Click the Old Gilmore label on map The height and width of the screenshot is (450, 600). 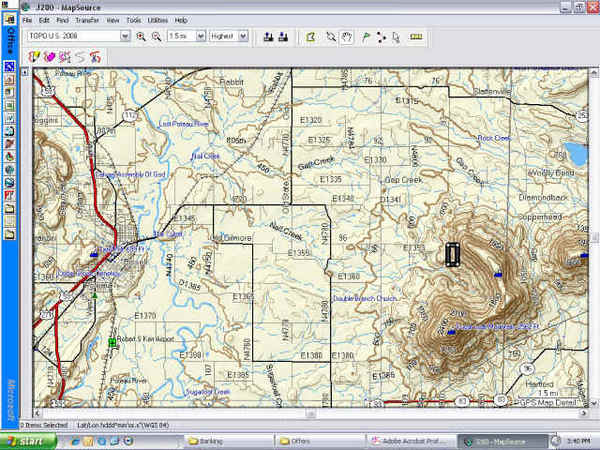point(232,238)
